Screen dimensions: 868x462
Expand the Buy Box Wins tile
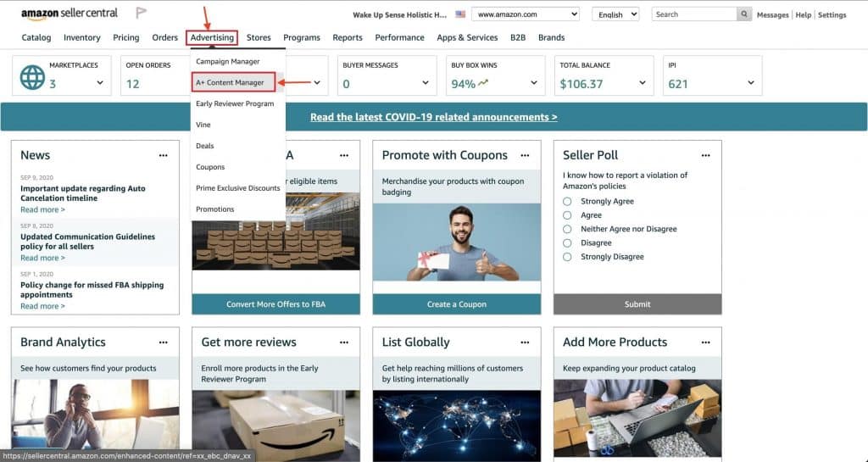(534, 83)
